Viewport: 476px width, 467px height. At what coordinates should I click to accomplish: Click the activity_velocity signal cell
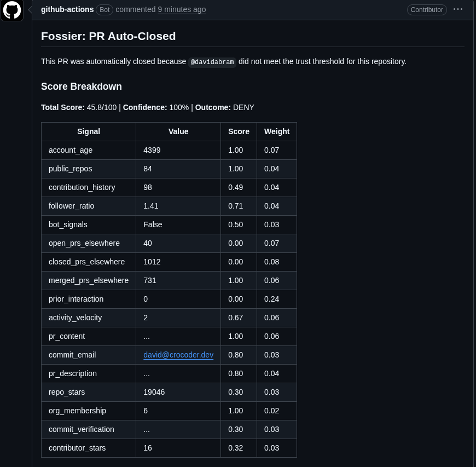tap(89, 318)
